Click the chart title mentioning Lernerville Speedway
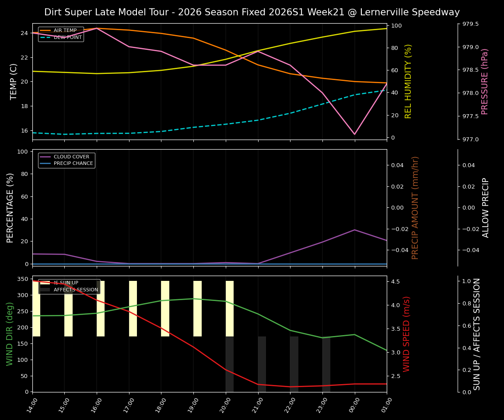504x420 pixels. pos(252,12)
